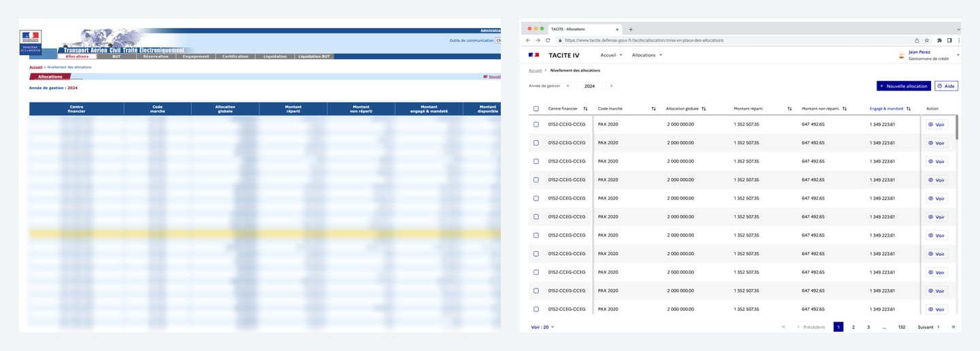Open the browser extensions puzzle icon
Screen dimensions: 980x351
tap(940, 40)
